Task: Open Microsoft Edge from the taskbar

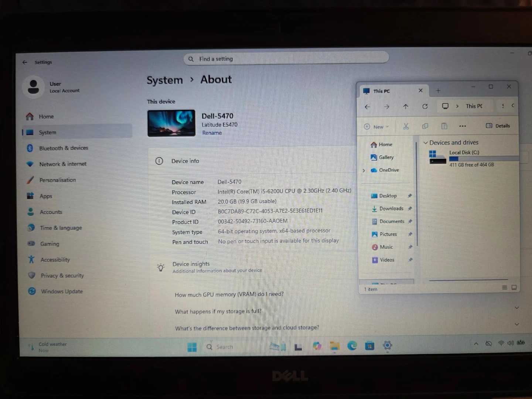Action: [x=352, y=346]
